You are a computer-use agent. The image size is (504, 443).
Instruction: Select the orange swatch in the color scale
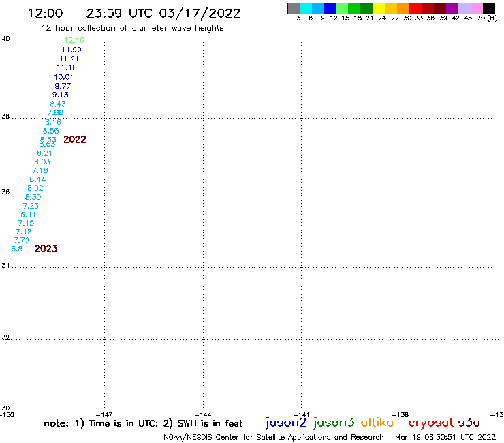(403, 8)
